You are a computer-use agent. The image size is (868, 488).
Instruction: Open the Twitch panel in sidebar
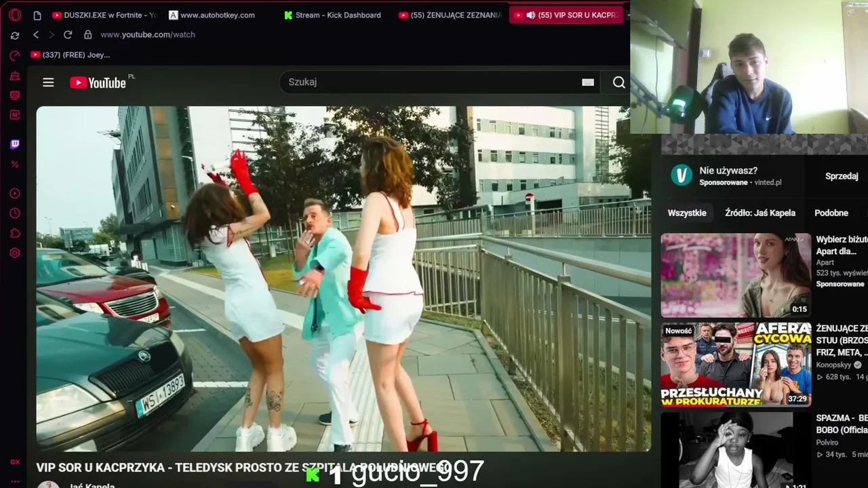pos(15,144)
